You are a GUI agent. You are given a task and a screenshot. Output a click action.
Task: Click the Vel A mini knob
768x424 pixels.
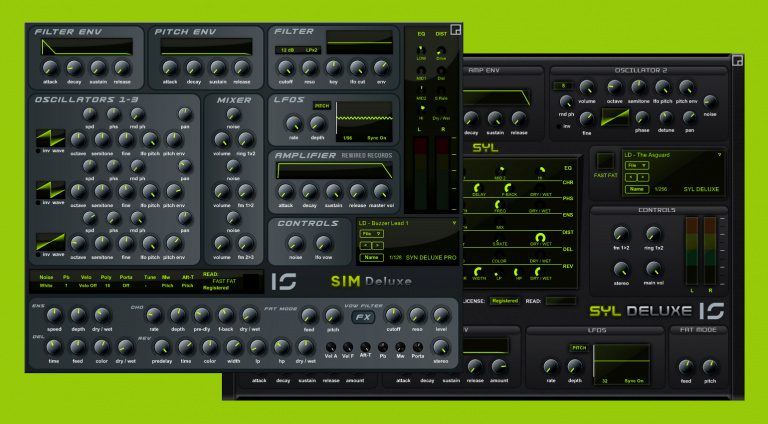(331, 348)
